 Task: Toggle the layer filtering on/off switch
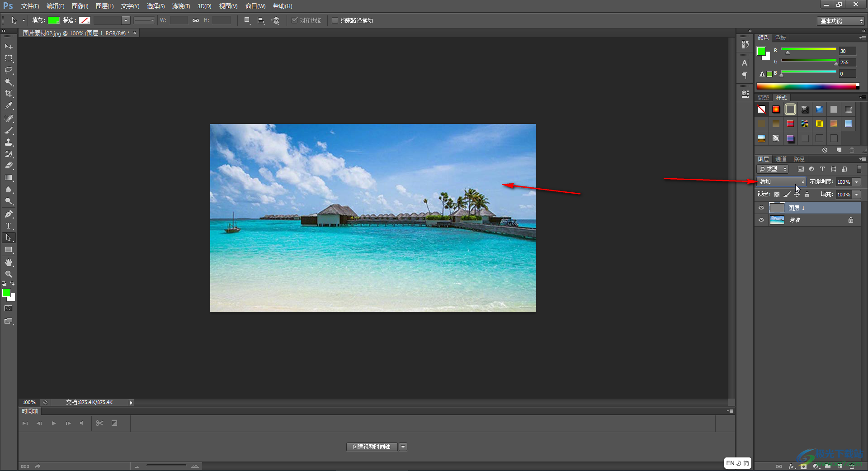point(859,169)
